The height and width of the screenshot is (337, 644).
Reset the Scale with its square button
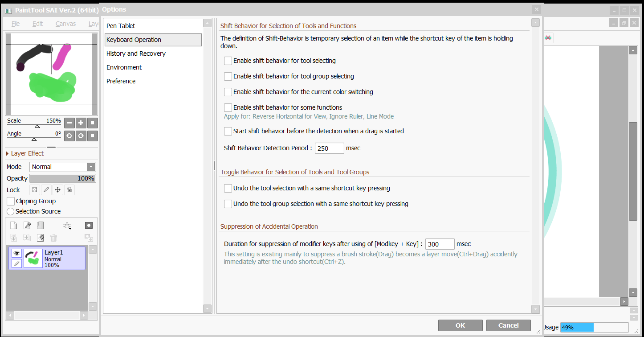[93, 123]
